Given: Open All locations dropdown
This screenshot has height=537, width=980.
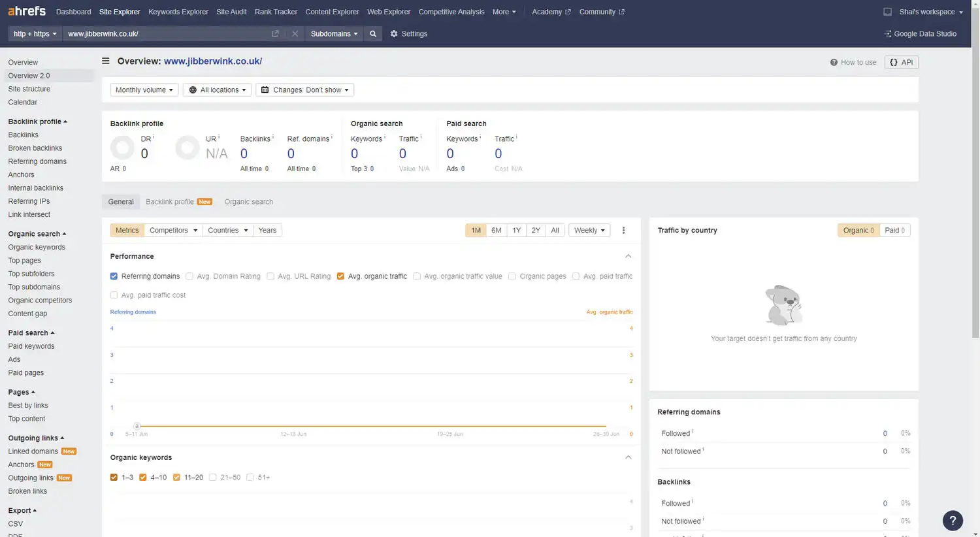Looking at the screenshot, I should coord(218,90).
